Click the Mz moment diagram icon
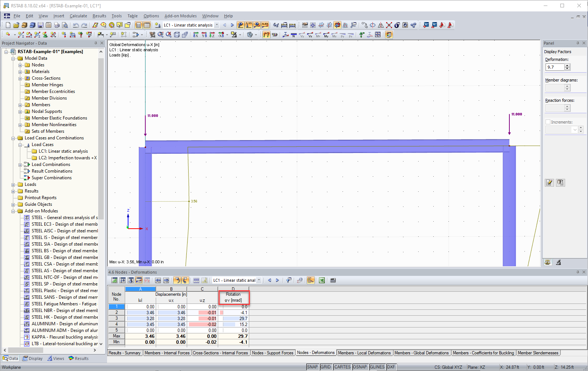 coord(334,35)
